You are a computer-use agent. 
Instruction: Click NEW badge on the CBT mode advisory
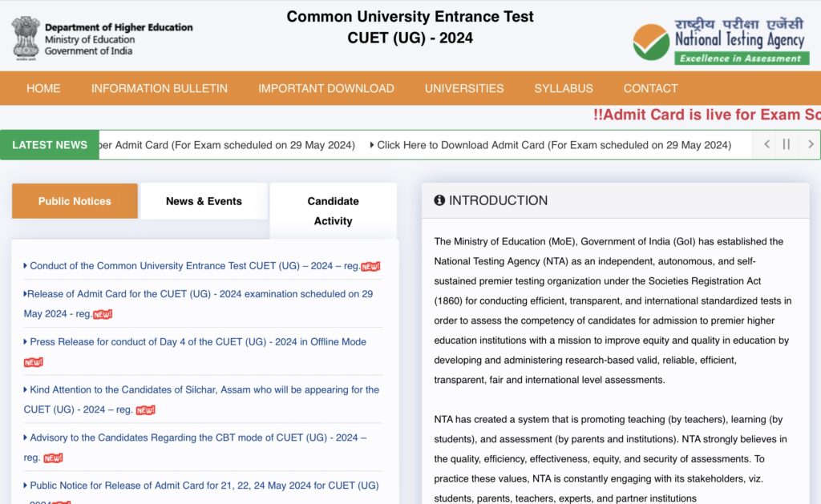coord(53,458)
